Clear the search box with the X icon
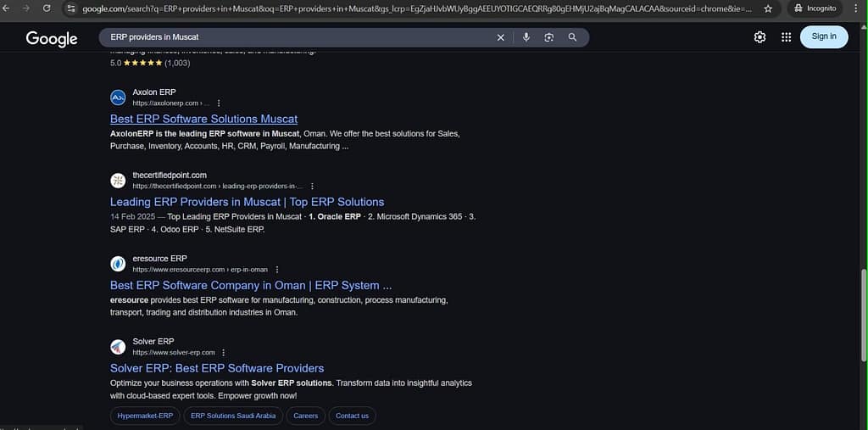The width and height of the screenshot is (868, 430). pos(500,37)
